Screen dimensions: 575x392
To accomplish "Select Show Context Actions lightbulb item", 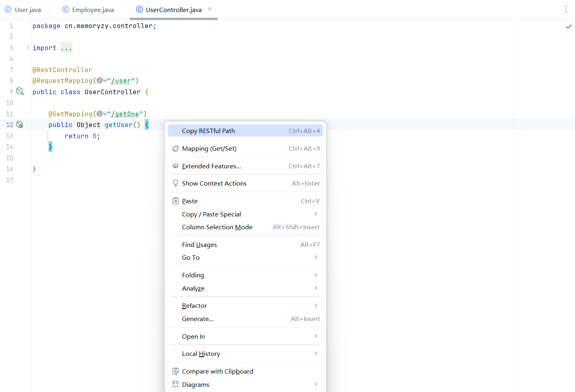I will (x=214, y=184).
